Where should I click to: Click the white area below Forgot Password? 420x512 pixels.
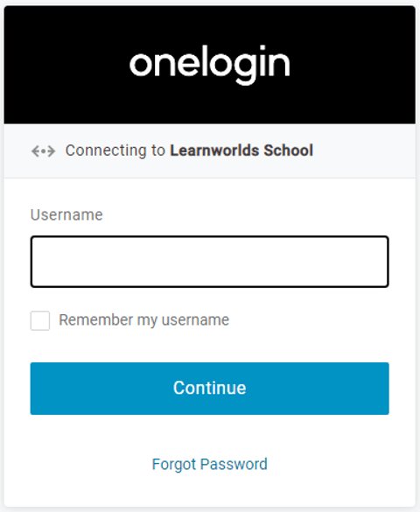(209, 491)
